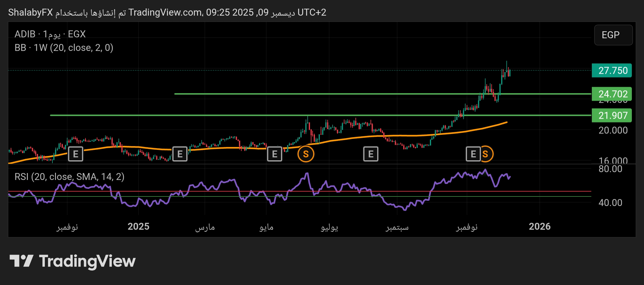
Task: Click the earnings E marker before March 2025
Action: pyautogui.click(x=180, y=154)
